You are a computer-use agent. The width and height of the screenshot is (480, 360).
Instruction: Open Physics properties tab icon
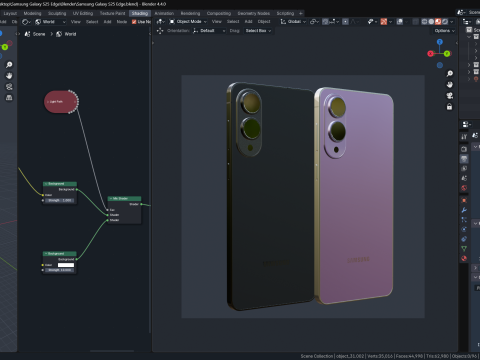click(x=464, y=229)
